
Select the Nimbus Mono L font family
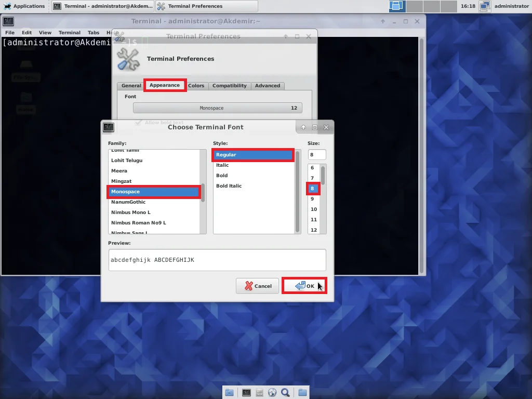[x=154, y=212]
